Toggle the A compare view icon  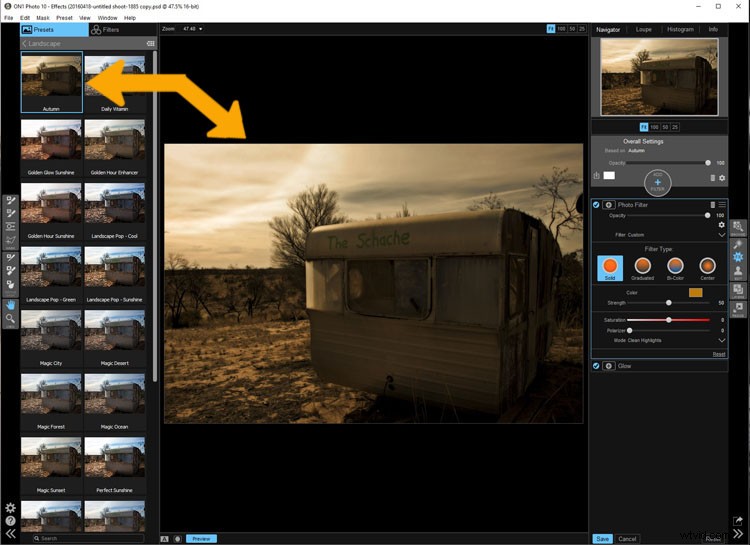165,539
